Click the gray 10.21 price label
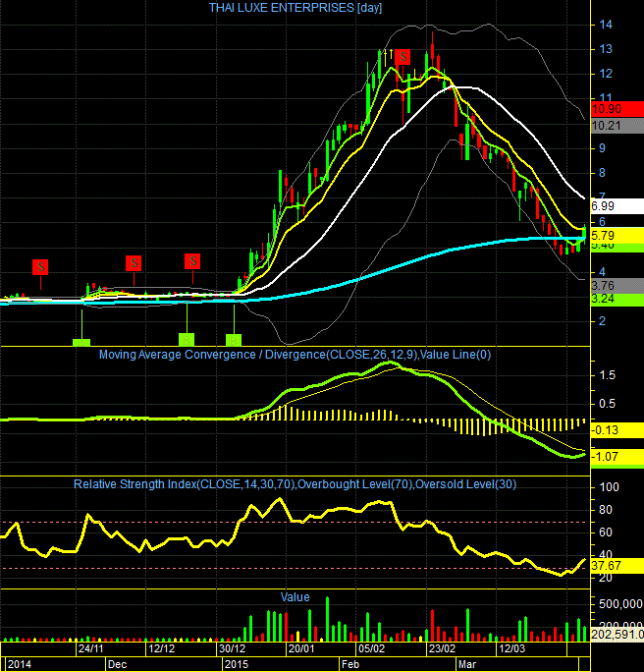Viewport: 644px width, 672px height. (617, 126)
